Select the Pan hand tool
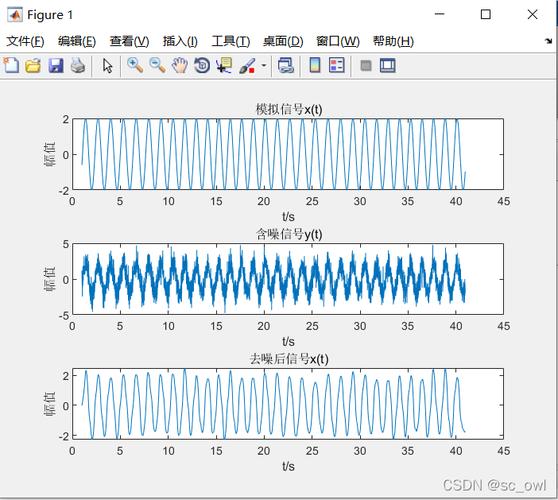The image size is (558, 500). [x=180, y=66]
